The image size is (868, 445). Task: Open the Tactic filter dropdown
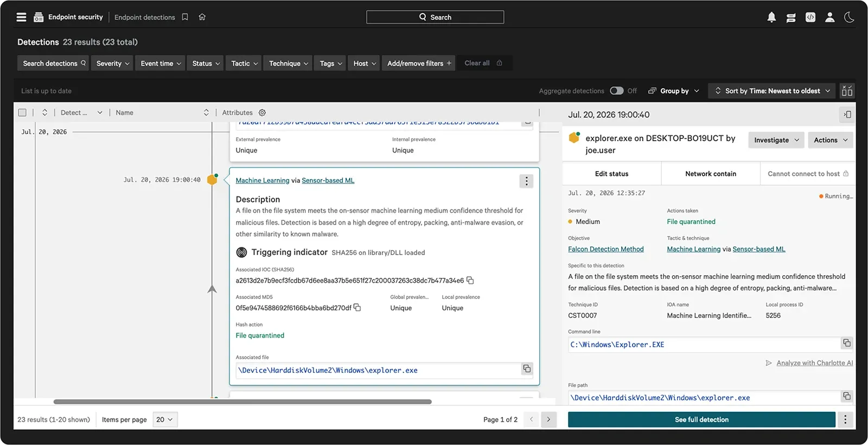pyautogui.click(x=244, y=63)
